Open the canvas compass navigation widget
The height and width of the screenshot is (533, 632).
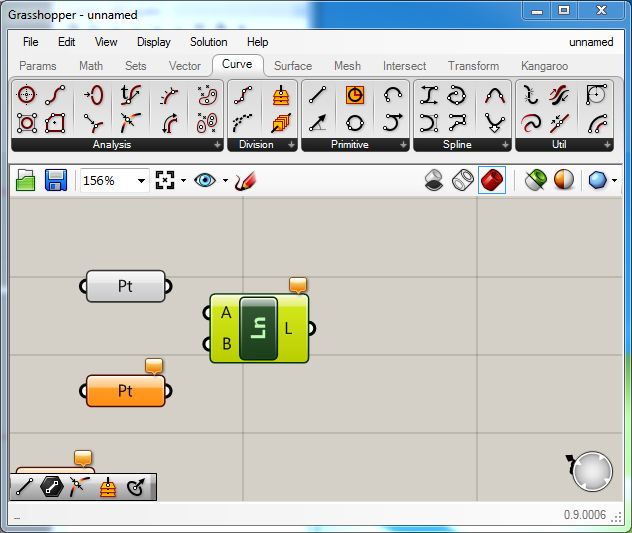(590, 471)
